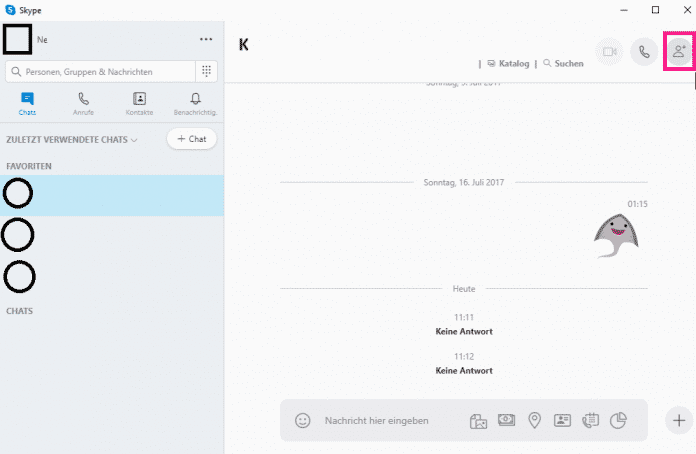
Task: Open the emoji picker in message box
Action: (302, 421)
